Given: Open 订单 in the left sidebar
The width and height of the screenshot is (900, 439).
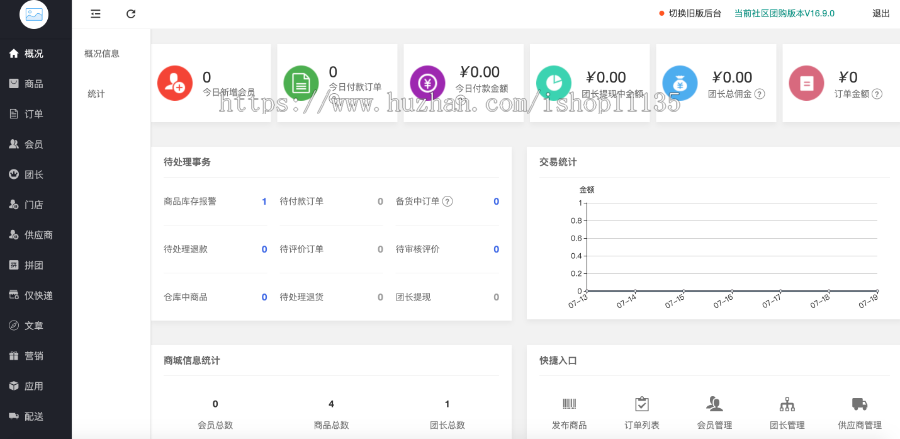Looking at the screenshot, I should coord(33,114).
